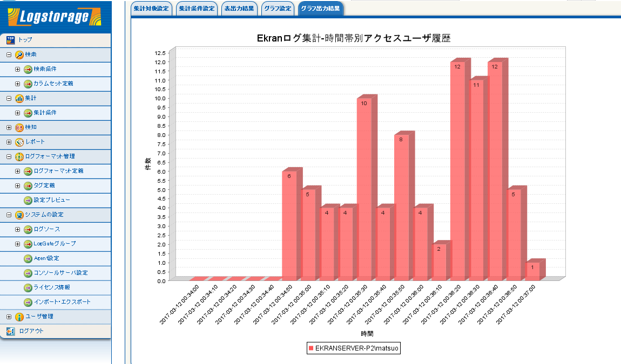Click the ログアウト link
Screen dimensions: 621x364
click(x=31, y=331)
